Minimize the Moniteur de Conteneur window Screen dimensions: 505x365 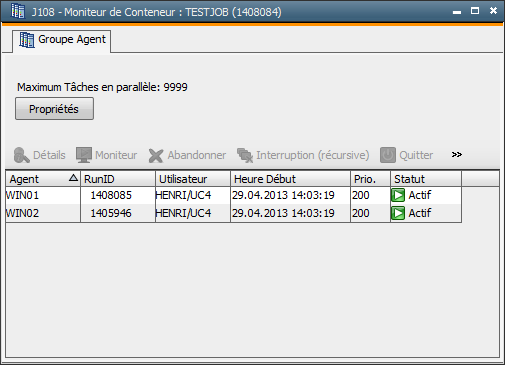click(457, 12)
